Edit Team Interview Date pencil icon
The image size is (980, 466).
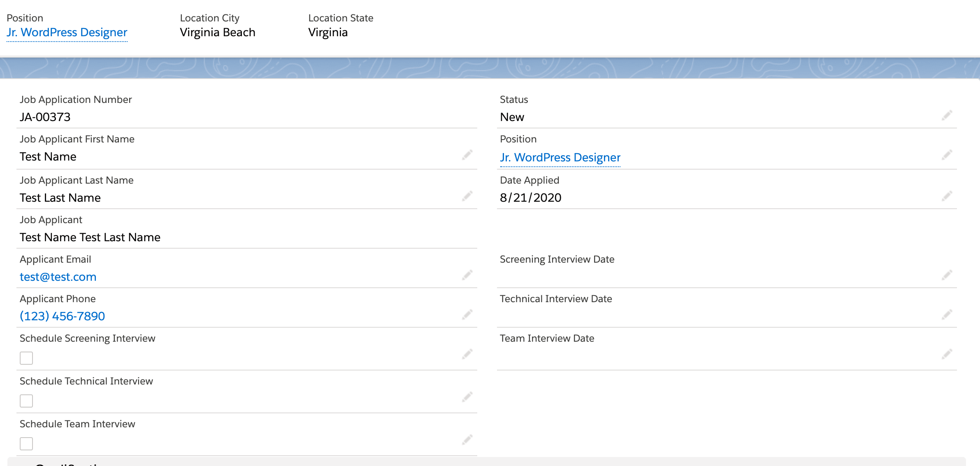coord(947,354)
